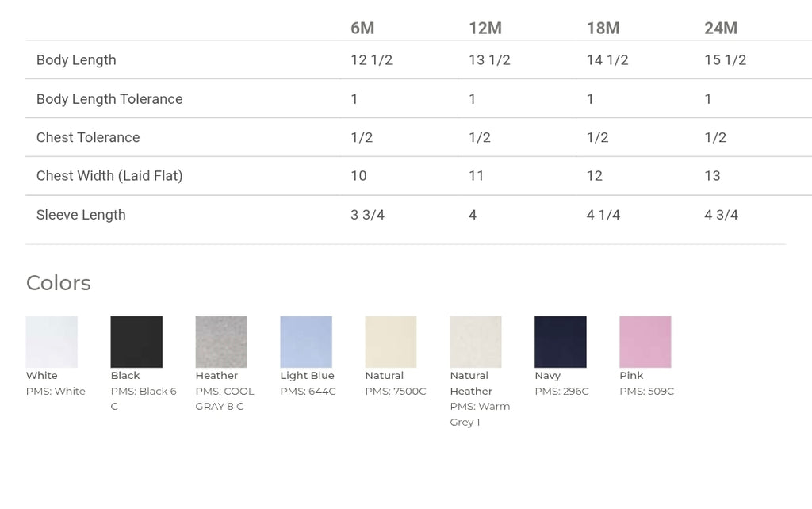Click Chest Width (Laid Flat) label

click(x=109, y=176)
